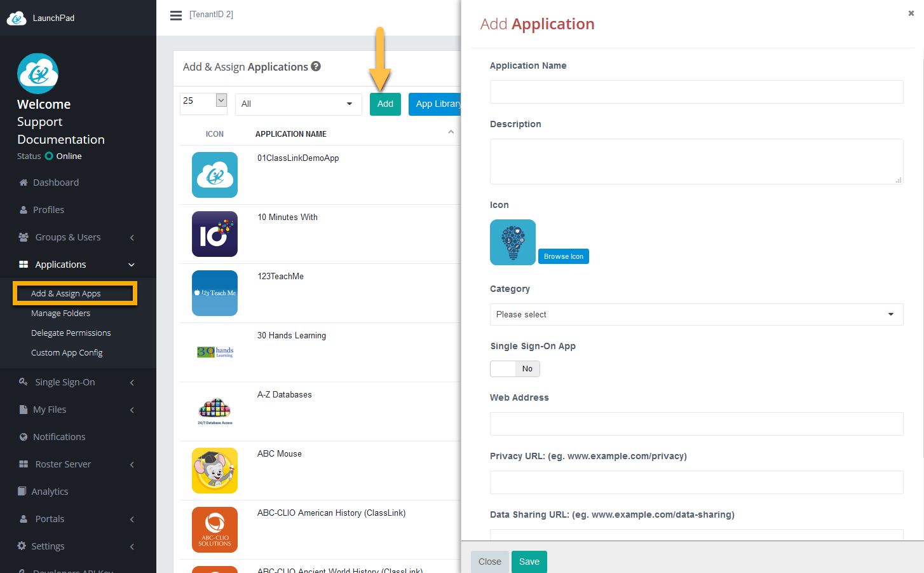Image resolution: width=924 pixels, height=573 pixels.
Task: Click the lightbulb application icon preview
Action: tap(513, 242)
